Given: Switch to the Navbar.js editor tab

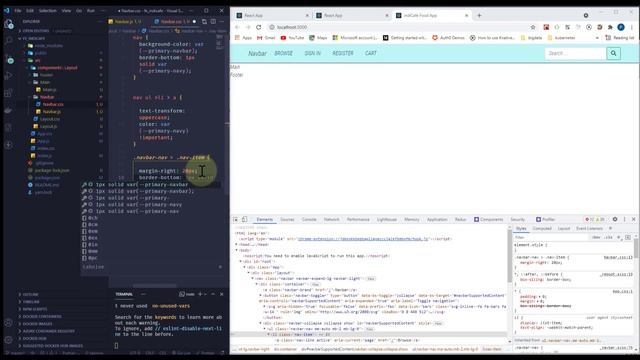Looking at the screenshot, I should pos(127,21).
